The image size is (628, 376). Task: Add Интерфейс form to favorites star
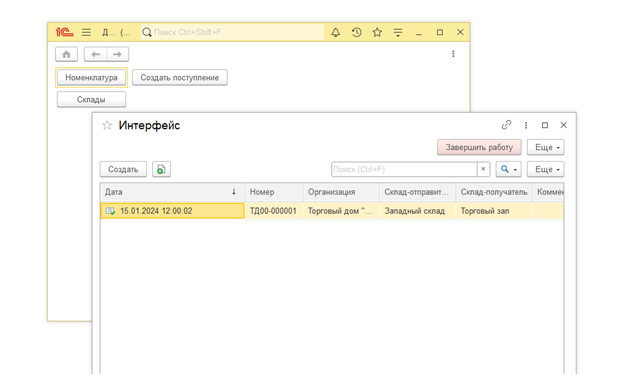pos(107,125)
